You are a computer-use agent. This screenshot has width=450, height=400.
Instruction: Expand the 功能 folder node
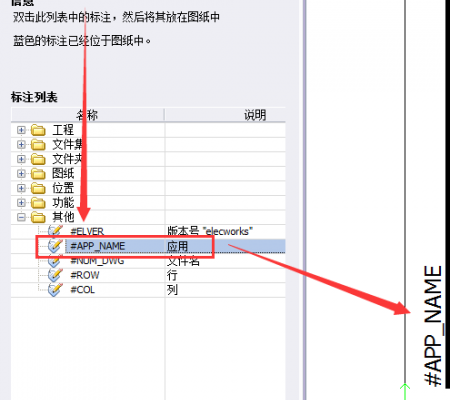point(21,203)
